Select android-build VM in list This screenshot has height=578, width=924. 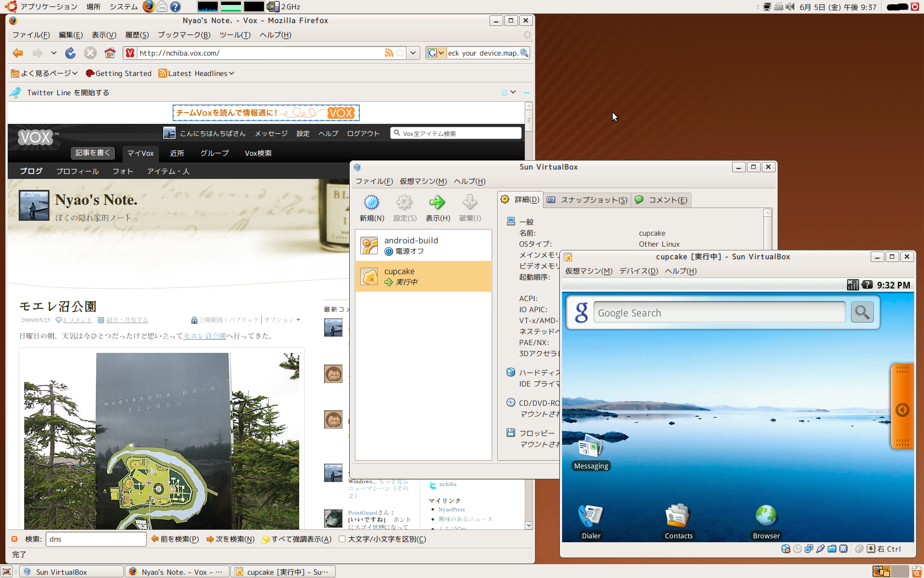click(424, 246)
